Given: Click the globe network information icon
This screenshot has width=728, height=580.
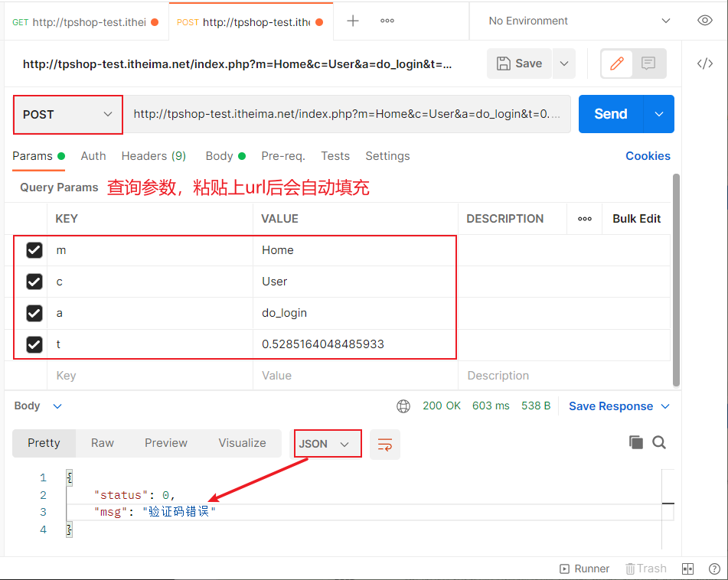Looking at the screenshot, I should pos(403,406).
